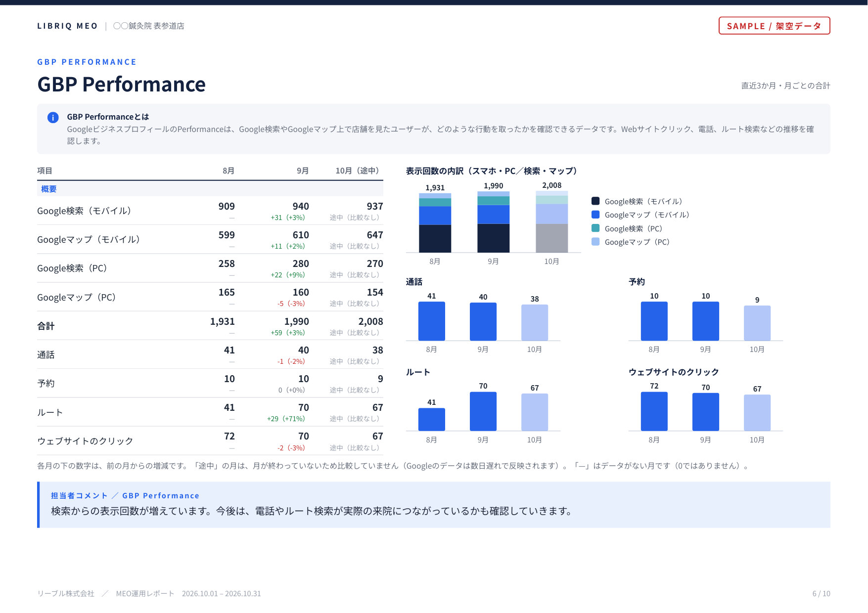This screenshot has height=613, width=868.
Task: Click the 担当者コメント ／ GBP Performance heading
Action: point(125,495)
